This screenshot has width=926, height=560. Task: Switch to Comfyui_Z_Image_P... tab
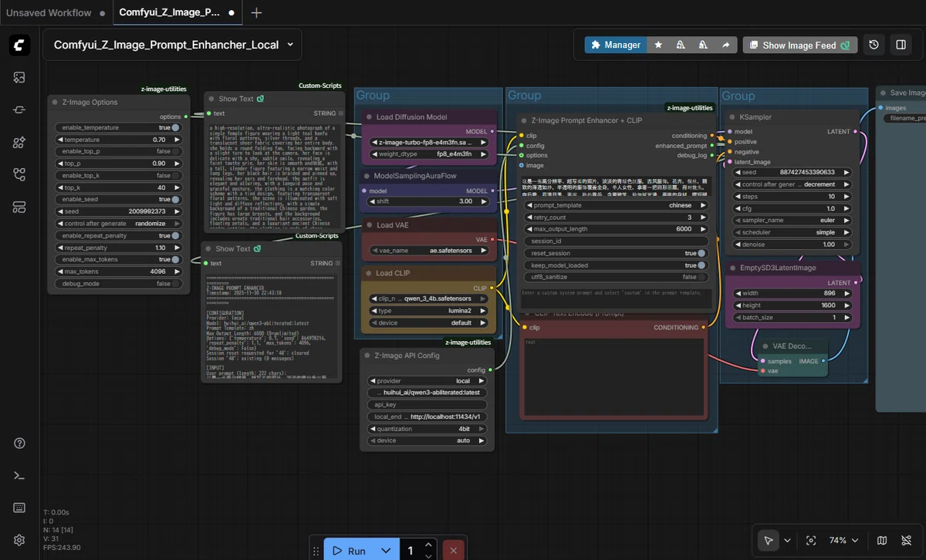click(169, 12)
